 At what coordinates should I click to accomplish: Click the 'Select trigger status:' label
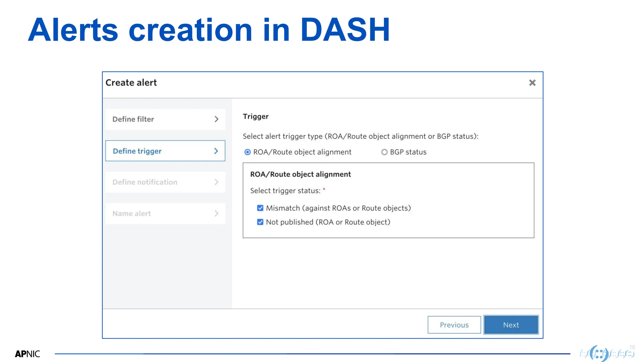285,191
